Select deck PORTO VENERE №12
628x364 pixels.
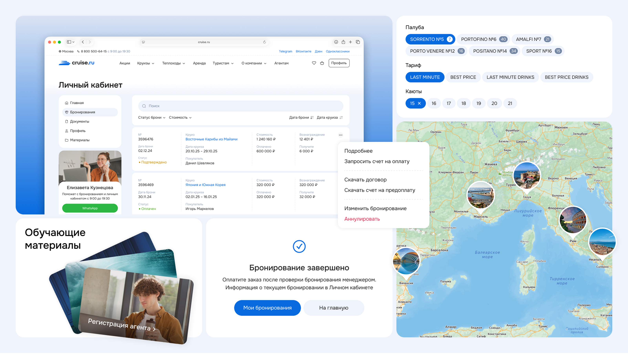pos(436,51)
